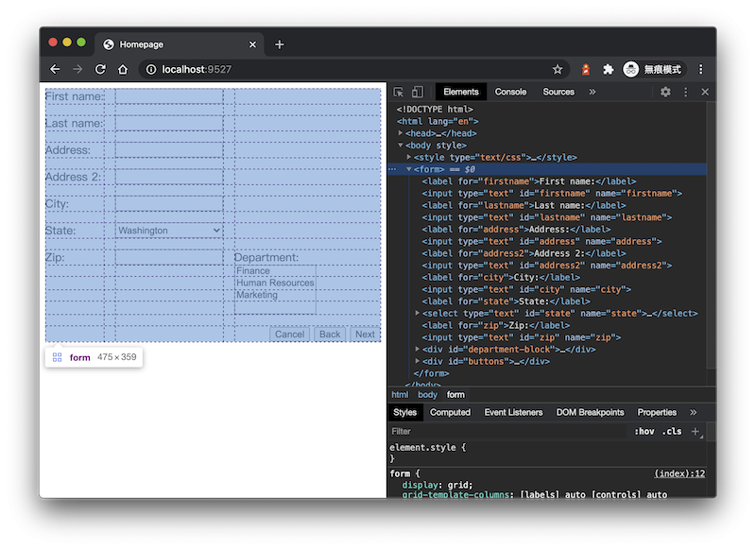Open DevTools customize menu dots
756x550 pixels.
[x=686, y=92]
